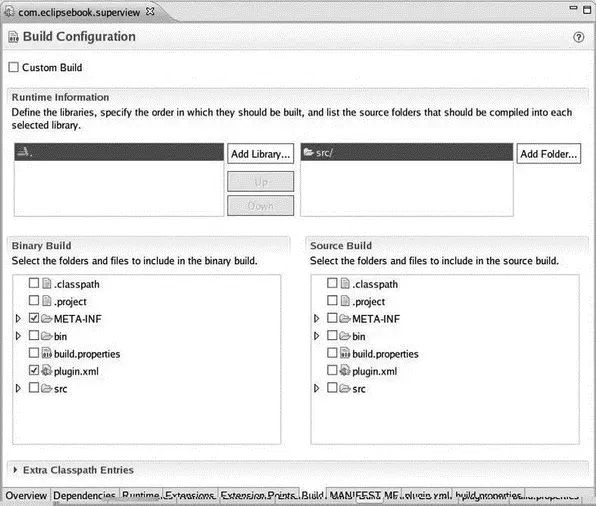Click the bin folder icon in Binary Build
Image resolution: width=596 pixels, height=506 pixels.
pyautogui.click(x=47, y=336)
